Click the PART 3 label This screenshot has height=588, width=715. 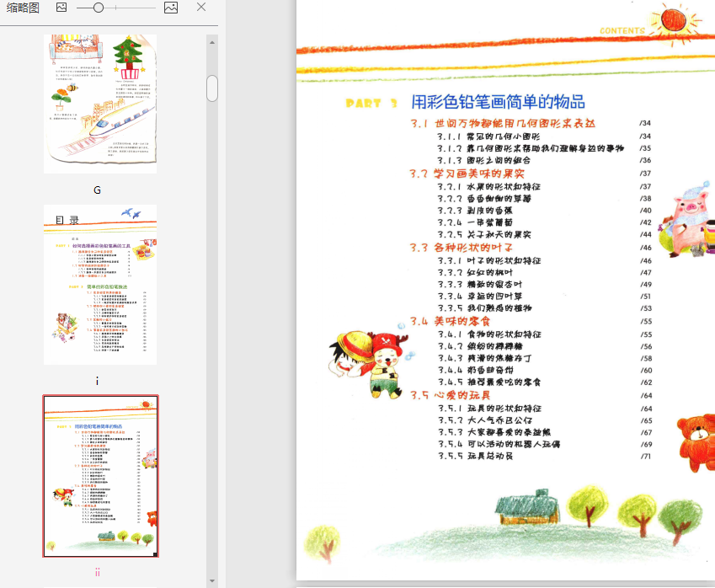tap(371, 104)
